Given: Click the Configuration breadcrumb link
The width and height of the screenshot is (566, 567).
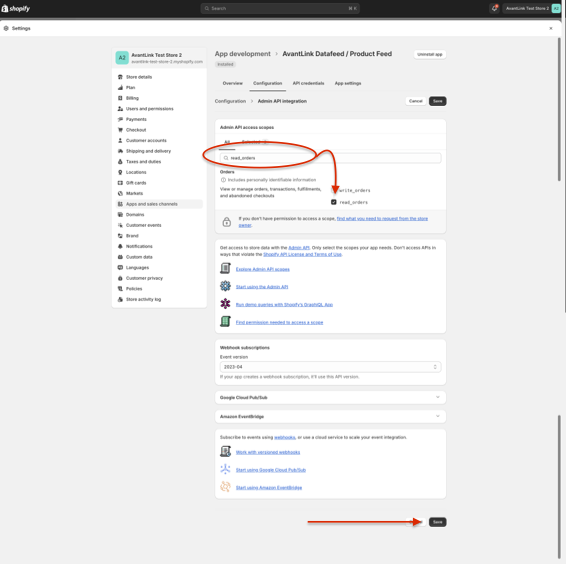Looking at the screenshot, I should coord(230,101).
